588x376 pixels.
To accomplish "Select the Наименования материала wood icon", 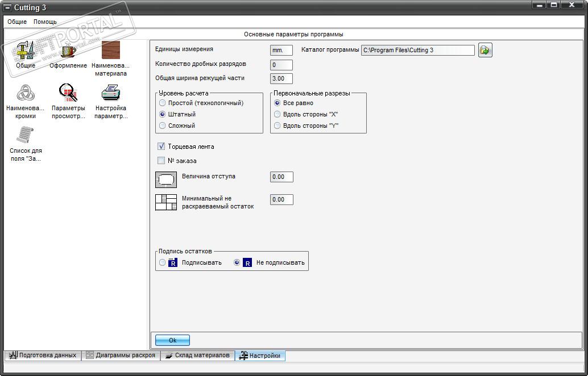I will [x=111, y=50].
